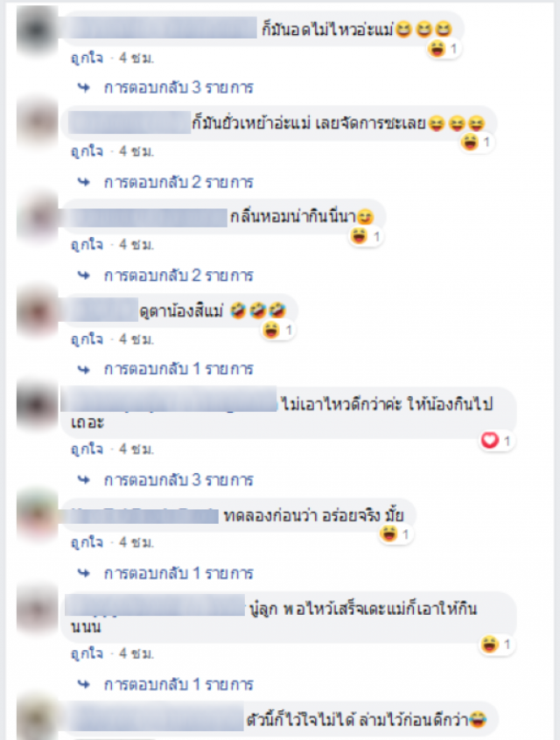Image resolution: width=560 pixels, height=740 pixels.
Task: Click laughing reaction under 'กลิ่นหอมน่ากินนี่นา' comment
Action: click(x=367, y=235)
